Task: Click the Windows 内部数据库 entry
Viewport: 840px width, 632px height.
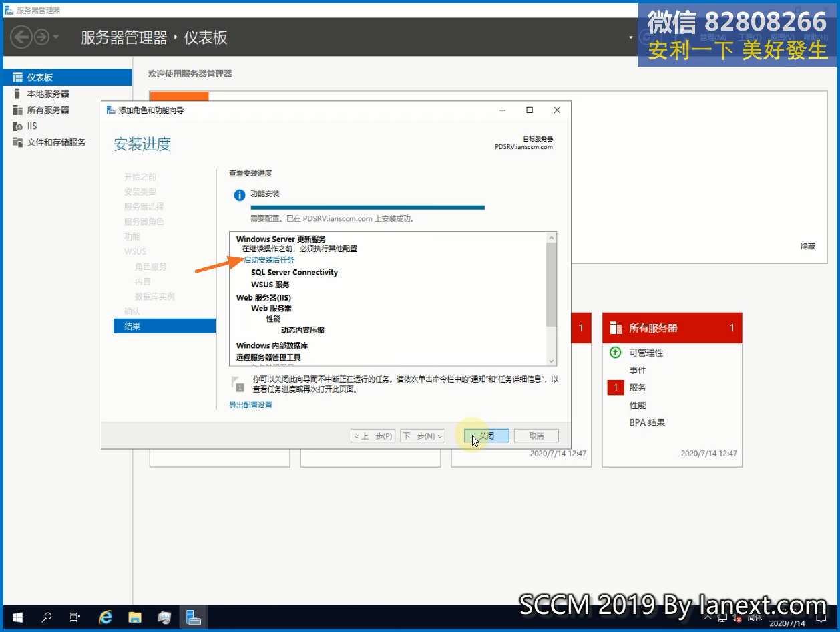Action: point(272,346)
